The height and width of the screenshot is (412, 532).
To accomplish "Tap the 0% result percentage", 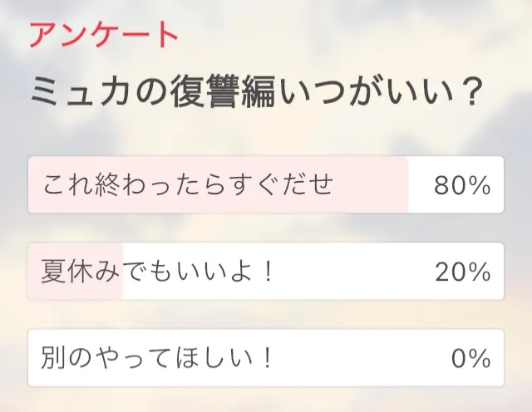I will (x=471, y=358).
